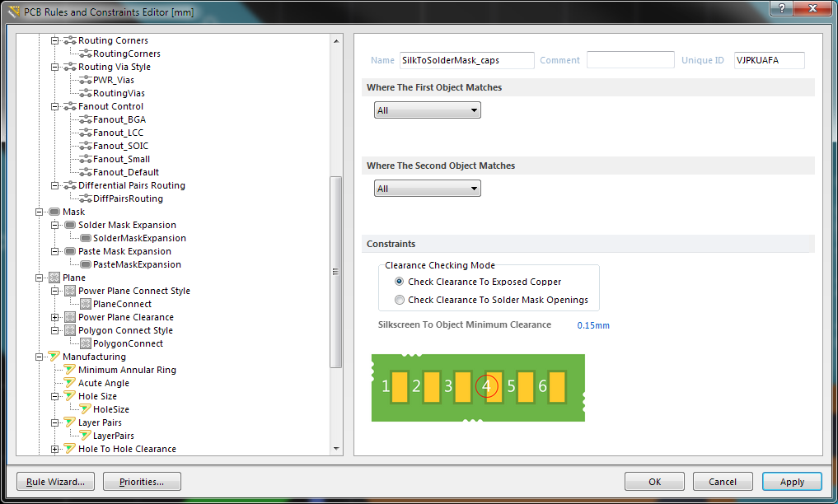Click the Cancel button
Screen dimensions: 838x504
click(x=723, y=482)
